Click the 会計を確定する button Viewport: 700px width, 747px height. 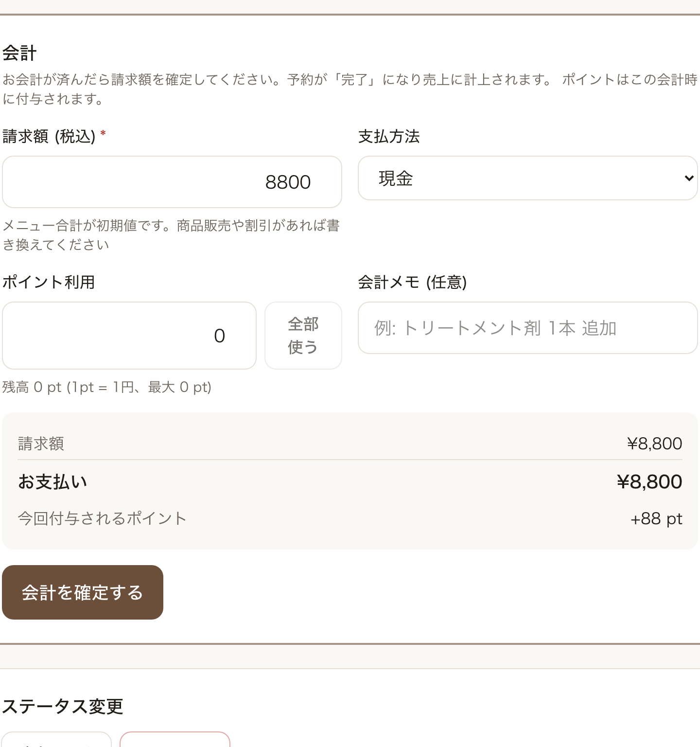tap(83, 592)
